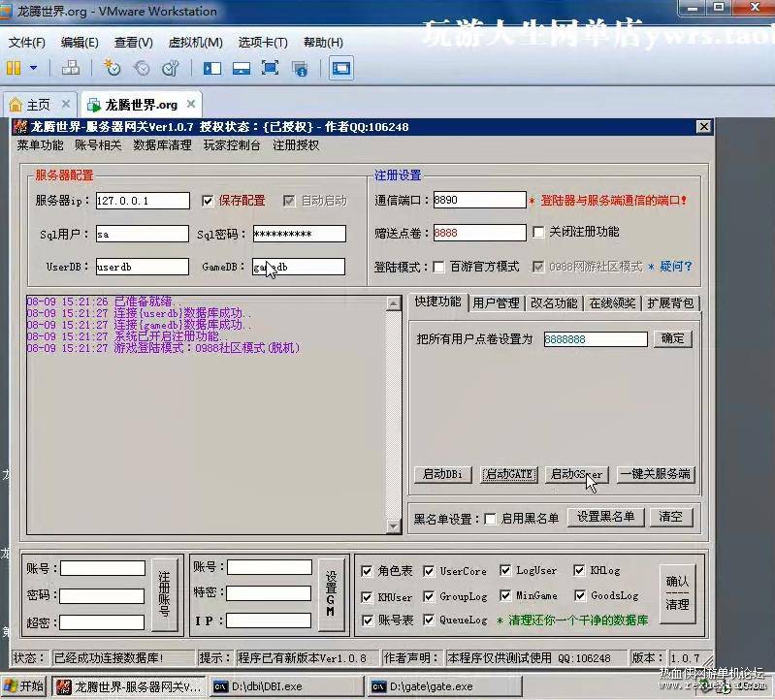Switch to the 用户管理 tab

[496, 302]
